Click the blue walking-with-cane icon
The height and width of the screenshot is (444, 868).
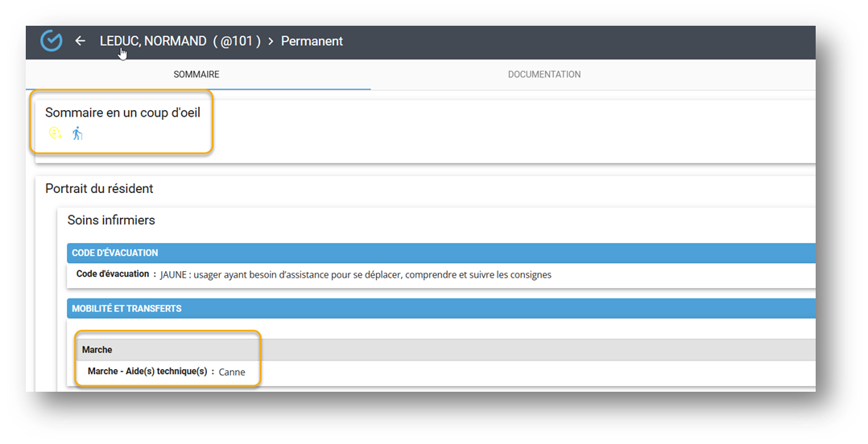[x=77, y=134]
